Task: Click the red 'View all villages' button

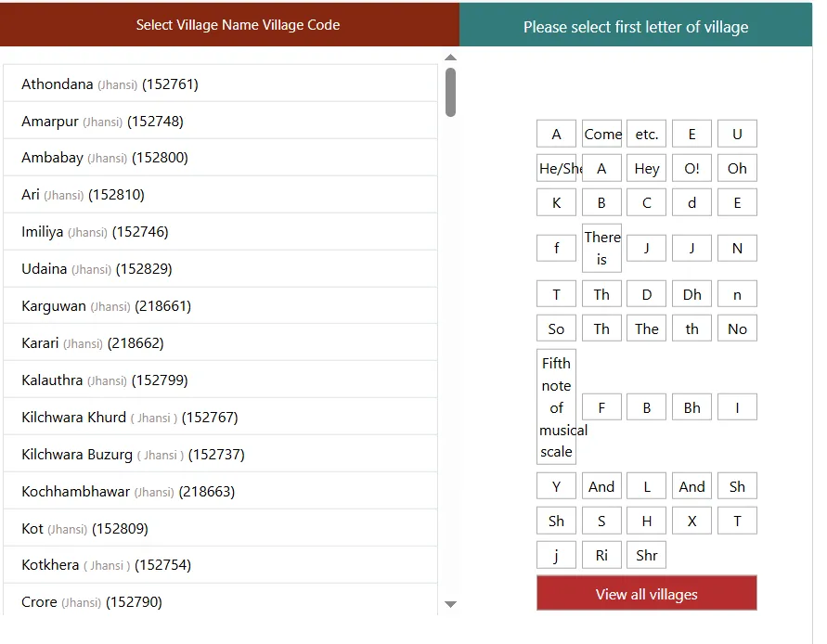Action: tap(646, 594)
